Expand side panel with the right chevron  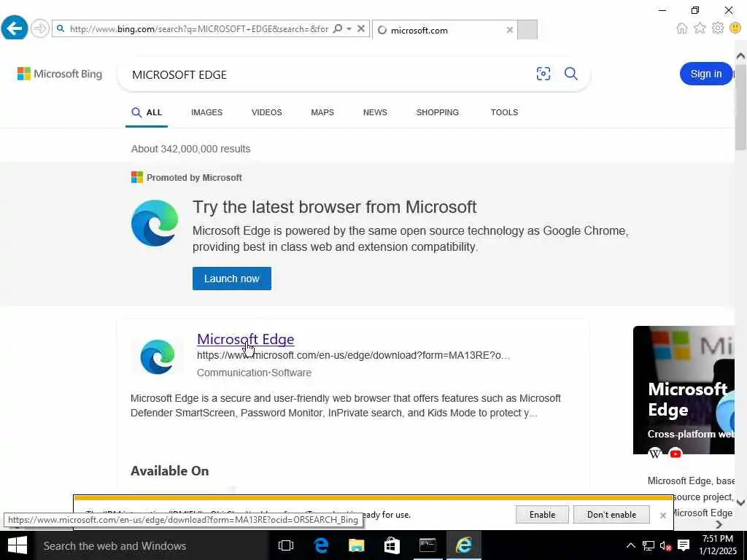pos(719,524)
